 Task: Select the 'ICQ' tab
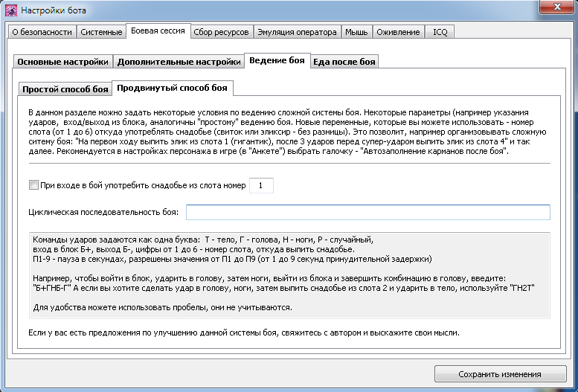point(440,32)
